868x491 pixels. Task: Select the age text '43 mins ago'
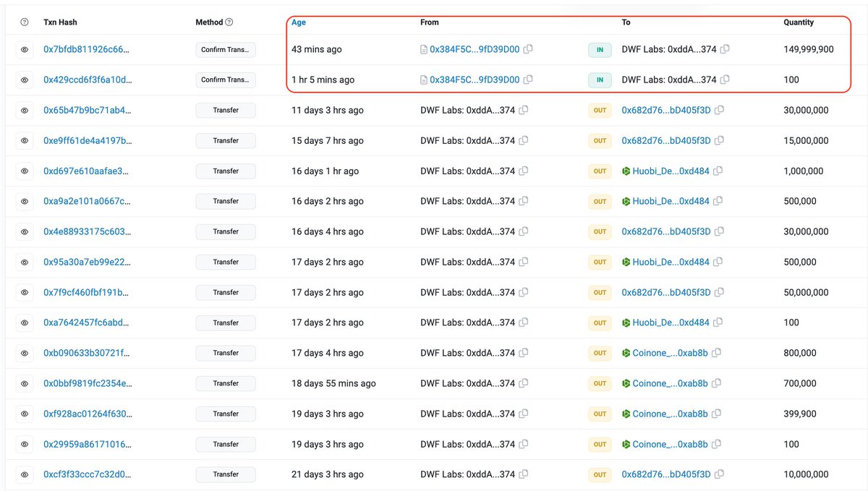(317, 49)
